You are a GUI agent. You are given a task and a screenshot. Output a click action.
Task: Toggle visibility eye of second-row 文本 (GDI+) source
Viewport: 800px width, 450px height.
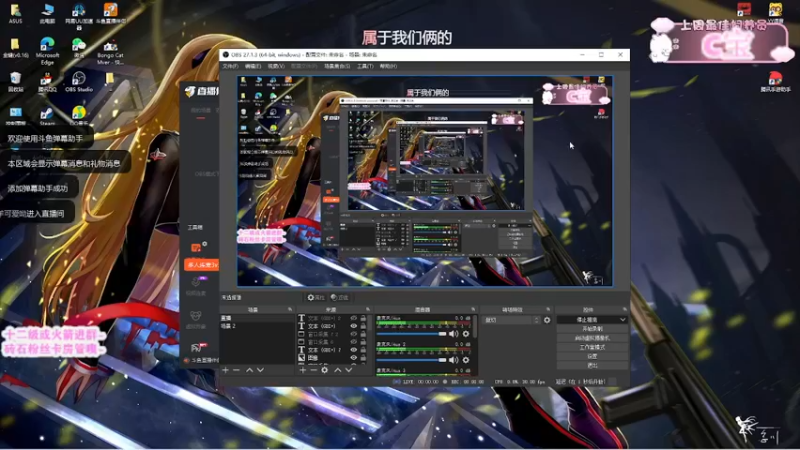tap(354, 326)
